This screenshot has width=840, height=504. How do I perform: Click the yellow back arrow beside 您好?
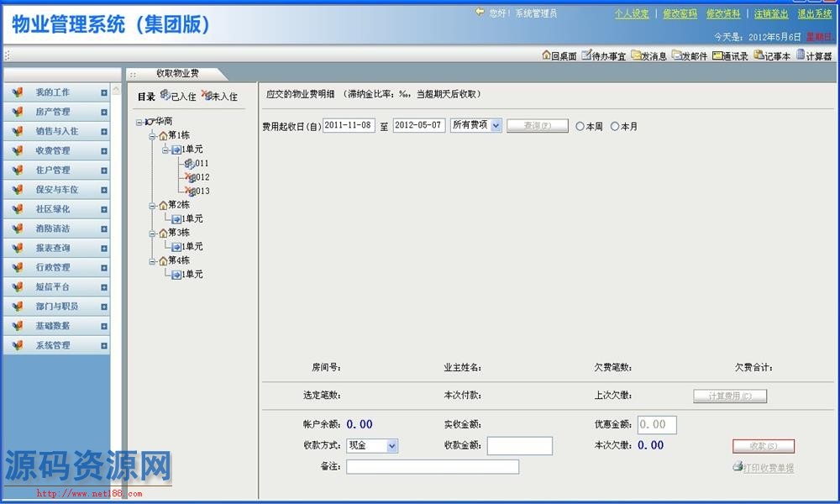coord(480,12)
